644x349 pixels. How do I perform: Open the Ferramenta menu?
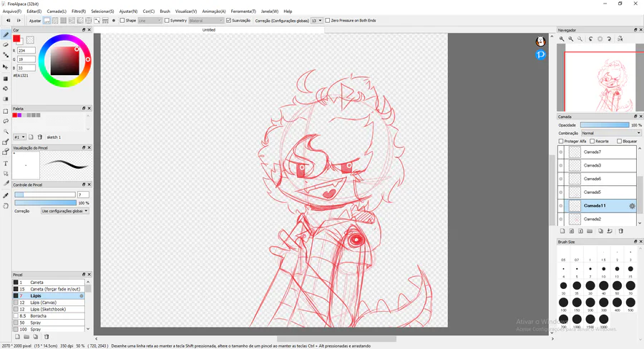(x=243, y=11)
